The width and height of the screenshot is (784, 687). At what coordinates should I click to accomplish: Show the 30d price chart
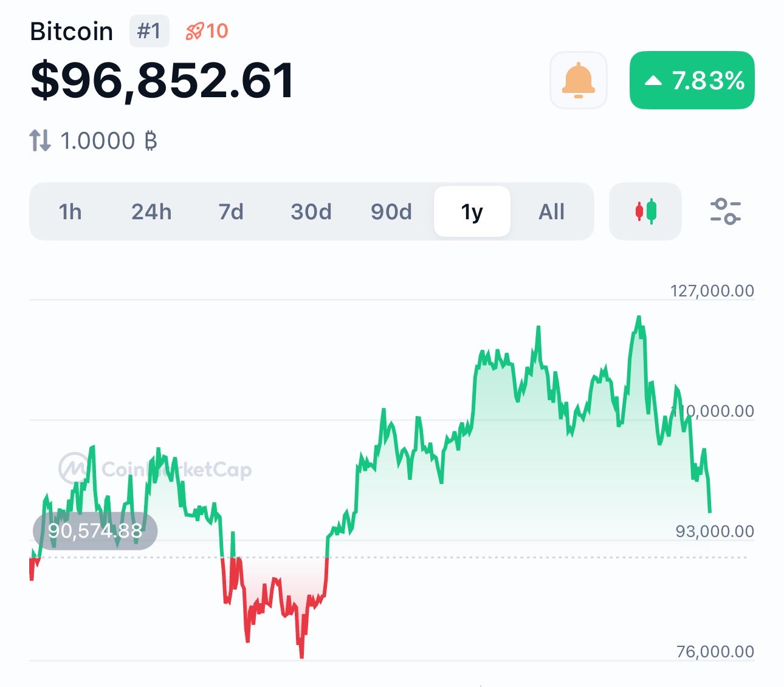311,212
